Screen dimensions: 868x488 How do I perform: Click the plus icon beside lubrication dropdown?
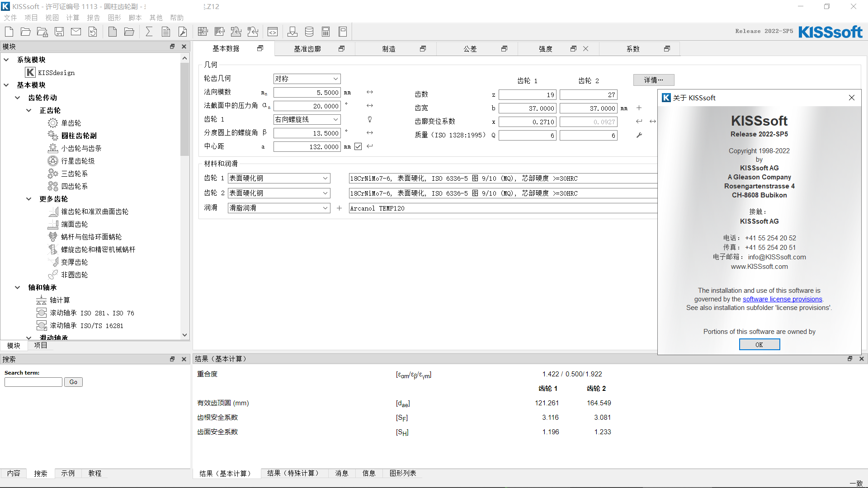coord(339,208)
